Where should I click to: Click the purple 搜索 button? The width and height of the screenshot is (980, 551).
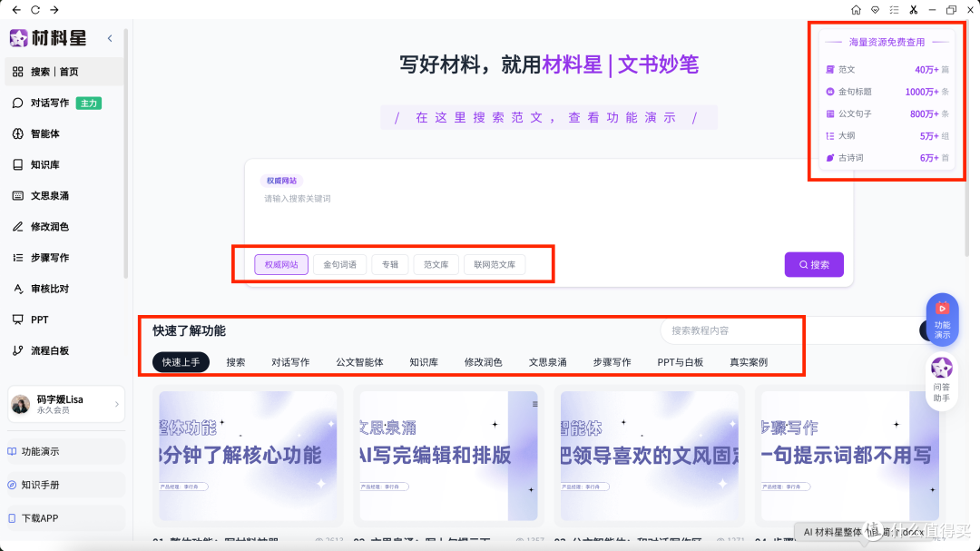tap(814, 264)
